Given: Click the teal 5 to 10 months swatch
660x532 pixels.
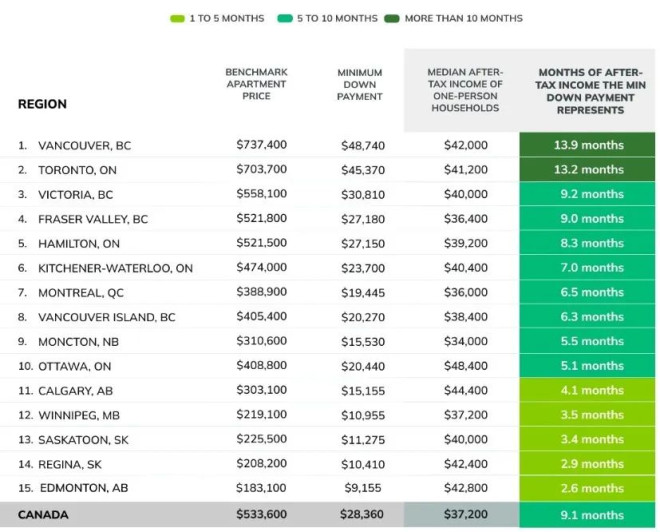Looking at the screenshot, I should click(x=285, y=19).
